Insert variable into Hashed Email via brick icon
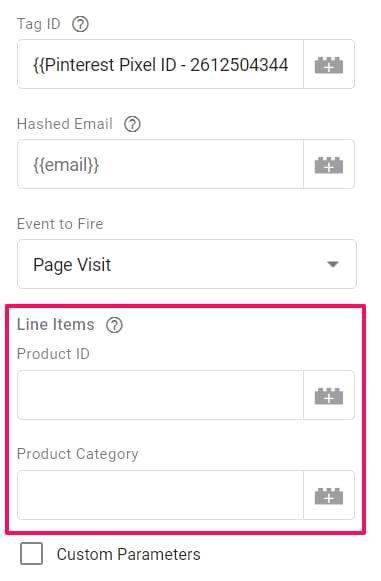The image size is (381, 581). pos(329,164)
